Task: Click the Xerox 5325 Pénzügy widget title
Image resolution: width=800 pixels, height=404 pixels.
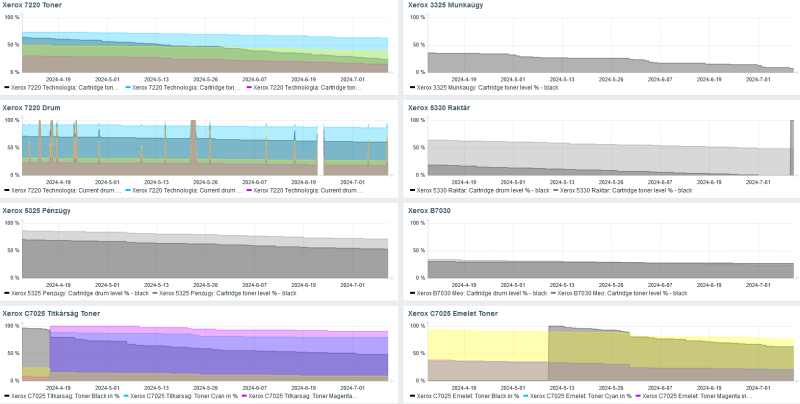Action: pos(36,211)
